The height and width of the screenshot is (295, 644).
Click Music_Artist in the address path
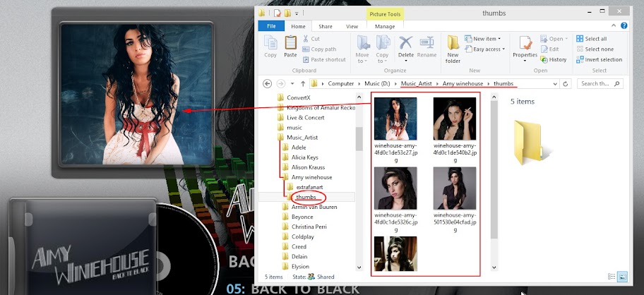(x=417, y=84)
